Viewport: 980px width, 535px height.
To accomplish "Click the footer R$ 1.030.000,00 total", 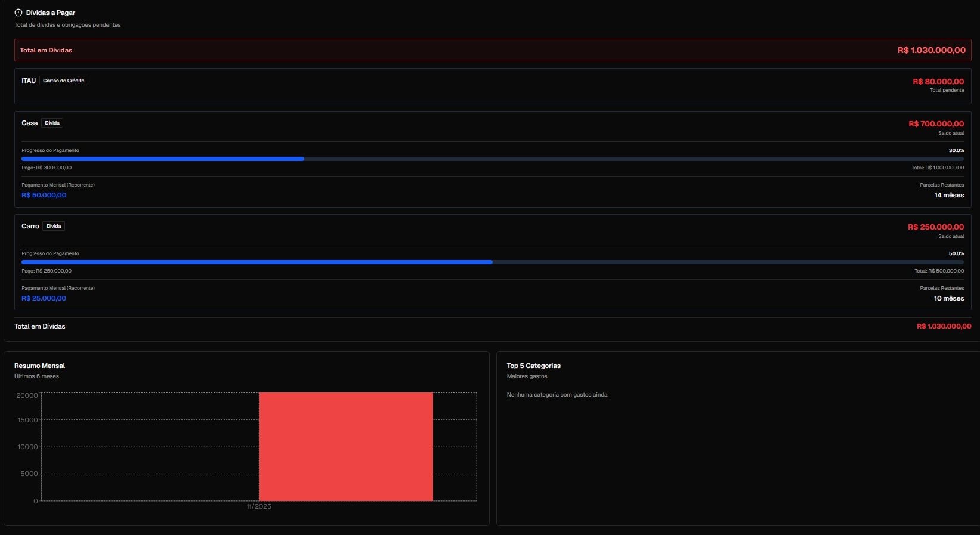I will [x=944, y=326].
